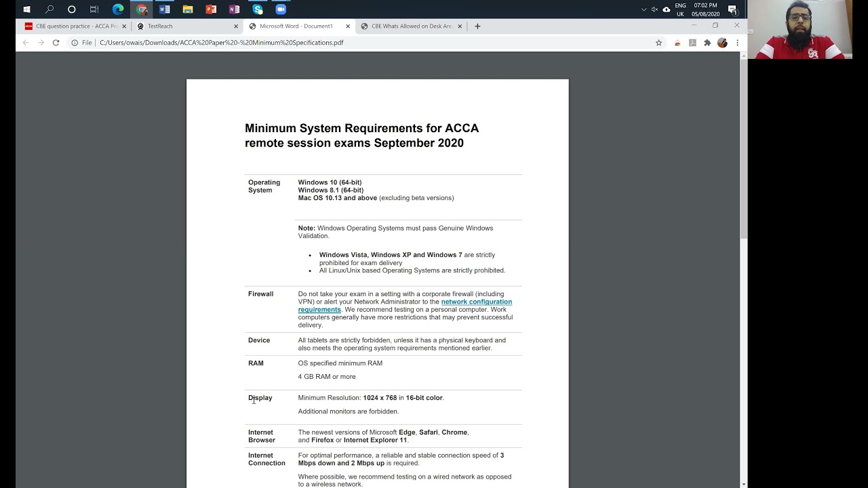The image size is (868, 488).
Task: Open the taskbar search magnifier
Action: pyautogui.click(x=50, y=9)
